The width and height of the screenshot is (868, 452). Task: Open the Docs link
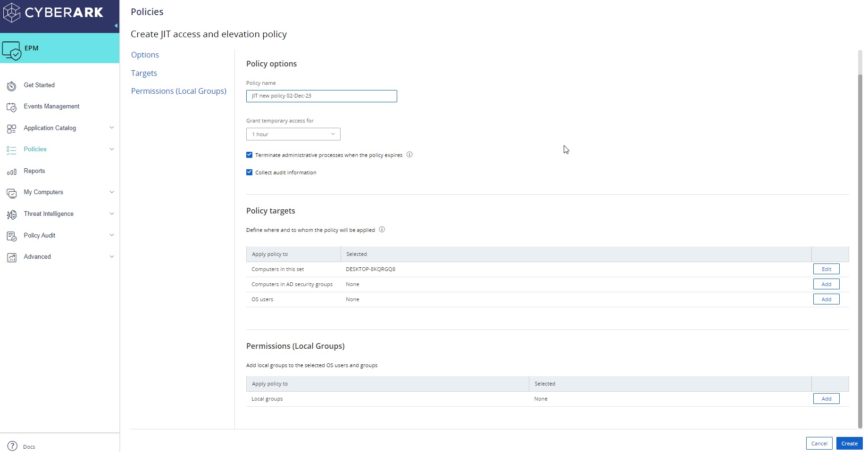point(29,447)
